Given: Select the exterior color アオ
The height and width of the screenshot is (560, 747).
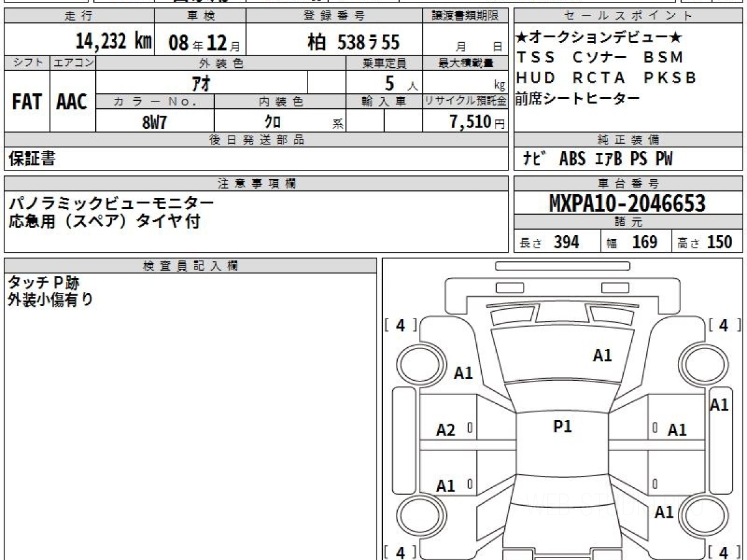Looking at the screenshot, I should coord(201,82).
